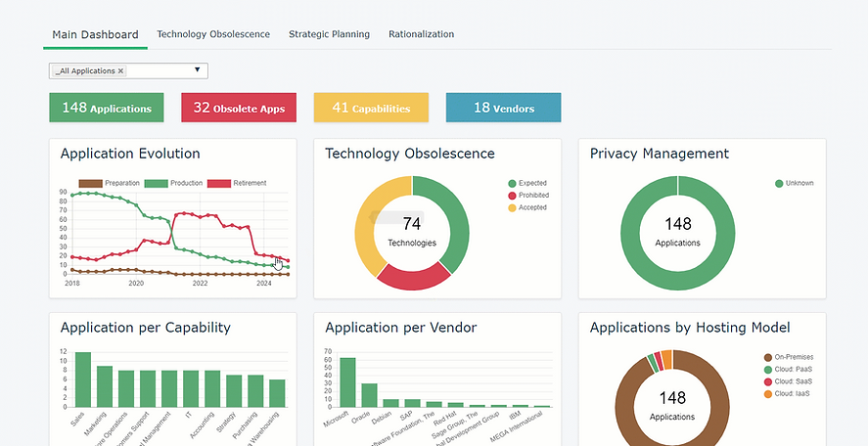Screen dimensions: 868x446
Task: Toggle the Expected legend item
Action: click(x=526, y=183)
